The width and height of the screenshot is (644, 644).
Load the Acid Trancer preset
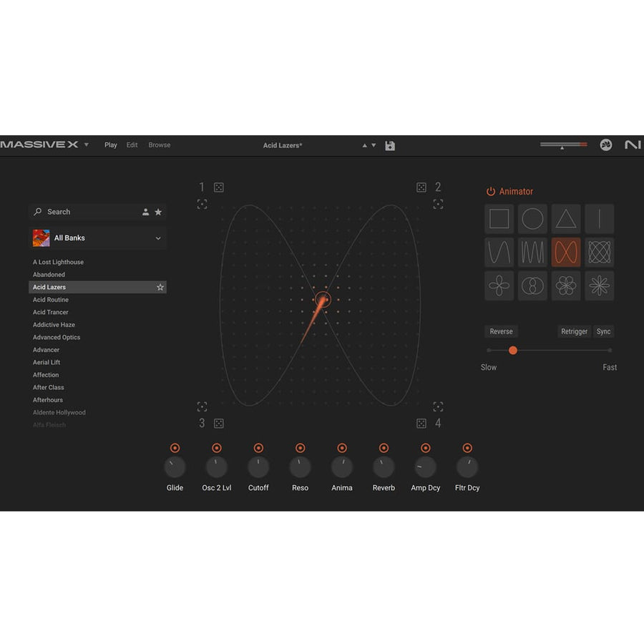[51, 312]
